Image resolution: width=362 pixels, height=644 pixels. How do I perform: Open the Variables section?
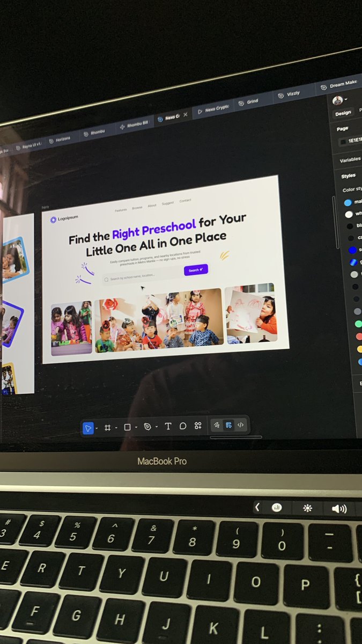[350, 160]
